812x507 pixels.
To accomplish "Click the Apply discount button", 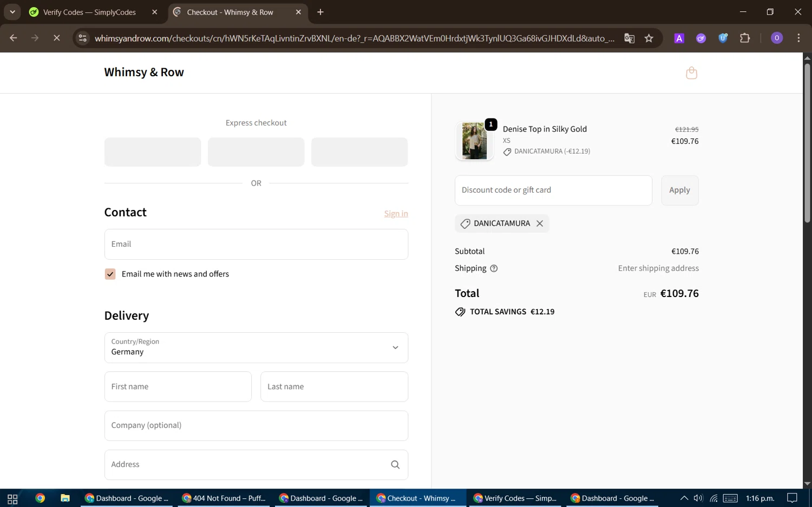I will pos(680,190).
